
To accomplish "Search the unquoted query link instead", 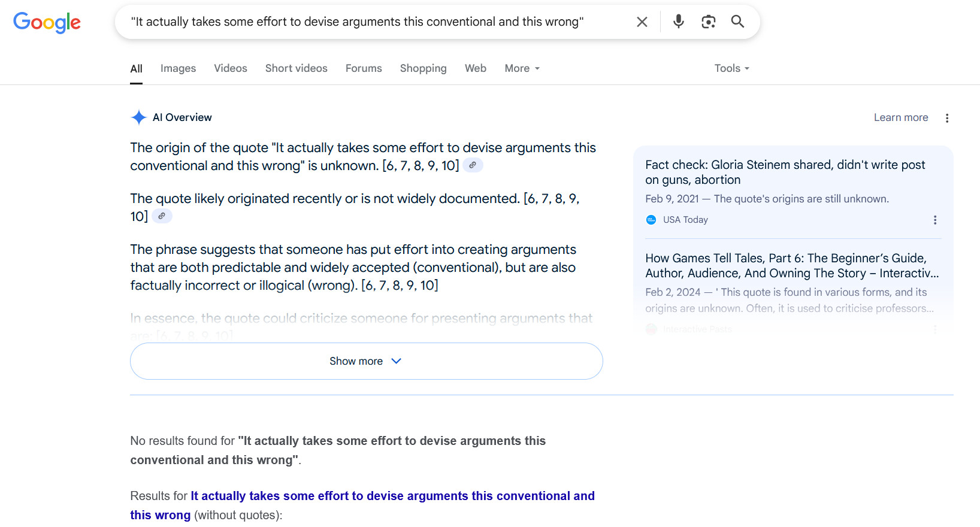I will click(362, 505).
